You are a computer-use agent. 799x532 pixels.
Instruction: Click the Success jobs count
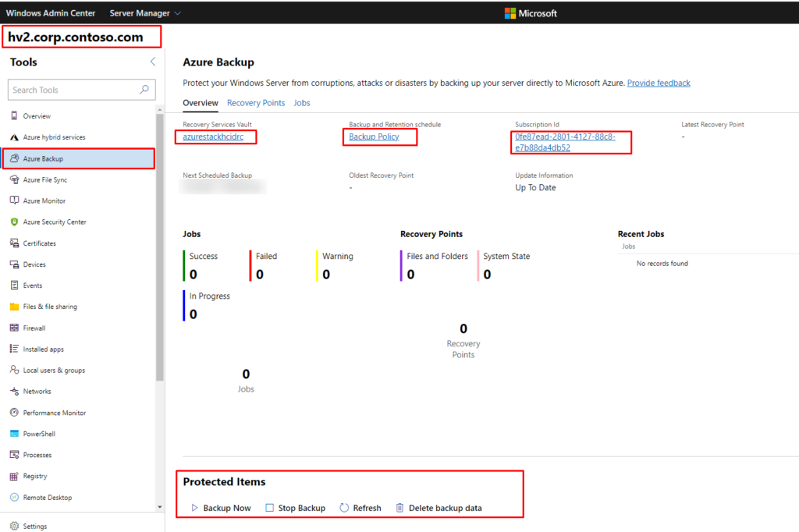click(x=194, y=274)
